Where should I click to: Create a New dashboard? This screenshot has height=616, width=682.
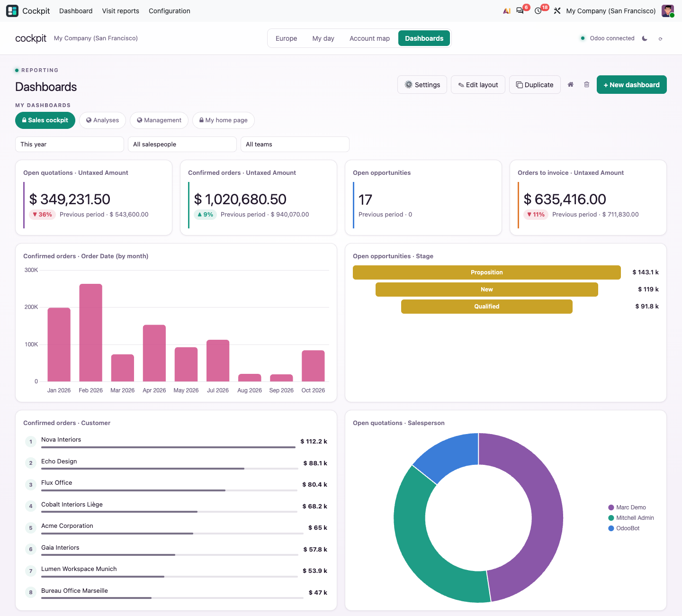click(x=631, y=85)
